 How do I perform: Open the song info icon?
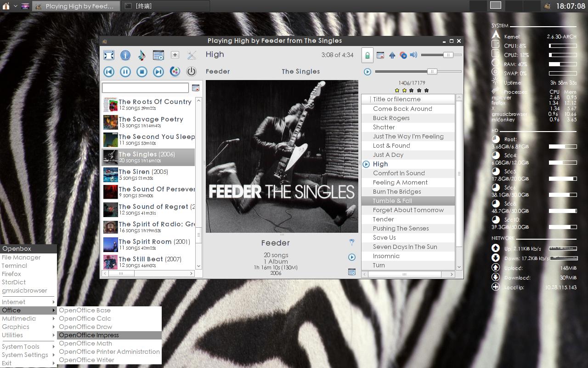click(125, 55)
